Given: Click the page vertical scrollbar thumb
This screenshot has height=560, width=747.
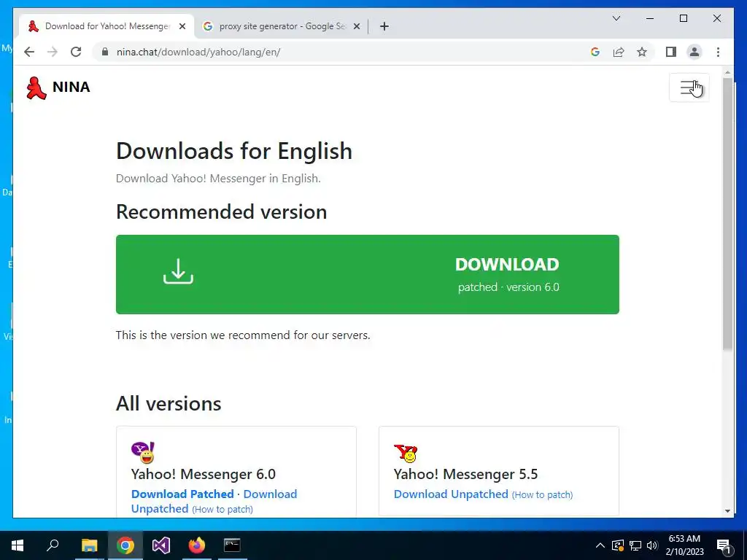Looking at the screenshot, I should pos(727,214).
